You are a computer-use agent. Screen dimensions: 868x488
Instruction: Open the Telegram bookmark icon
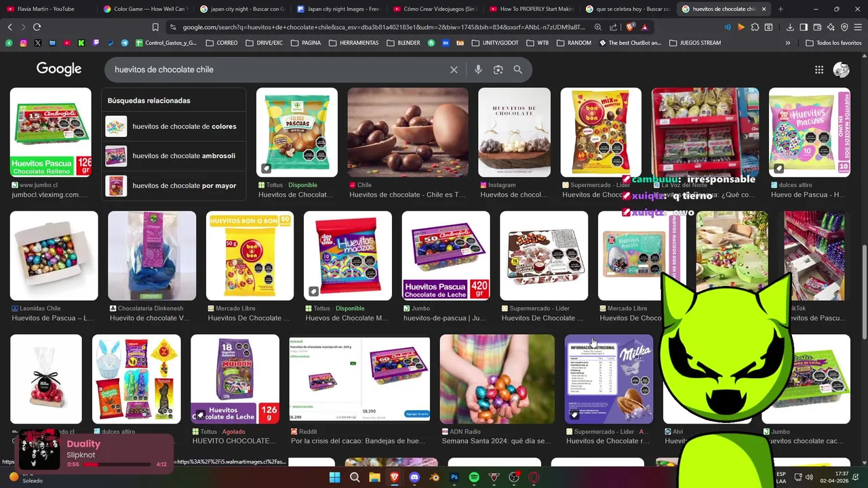click(x=125, y=43)
